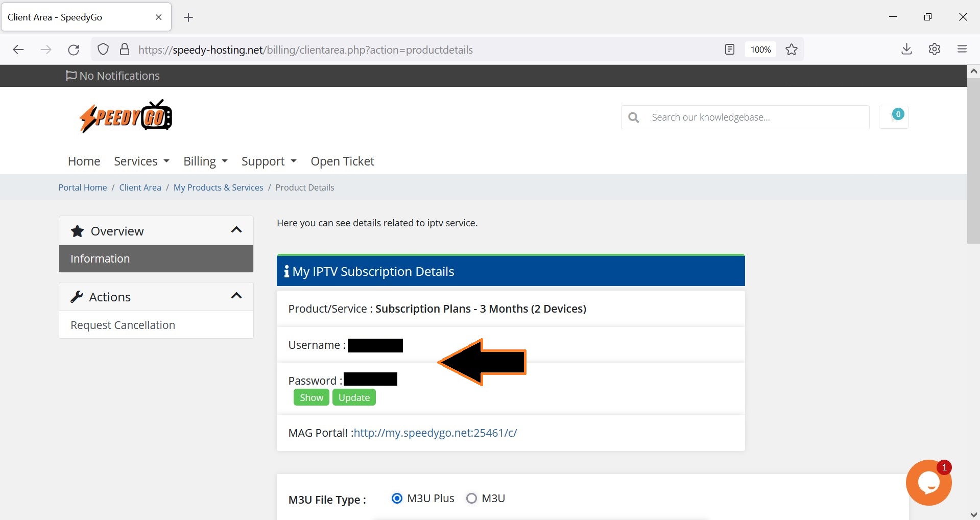980x520 pixels.
Task: Bookmark this page with star icon
Action: pos(792,50)
